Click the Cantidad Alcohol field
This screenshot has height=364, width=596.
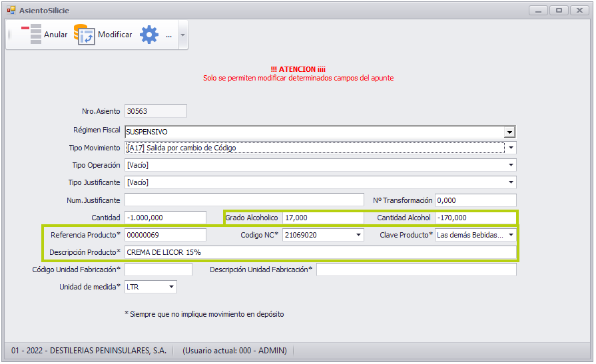tap(475, 218)
